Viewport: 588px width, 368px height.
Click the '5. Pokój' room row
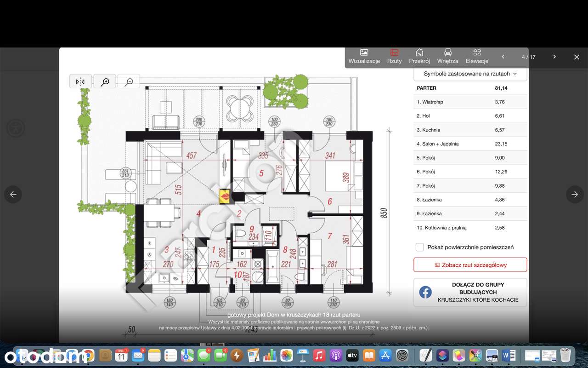click(x=470, y=158)
